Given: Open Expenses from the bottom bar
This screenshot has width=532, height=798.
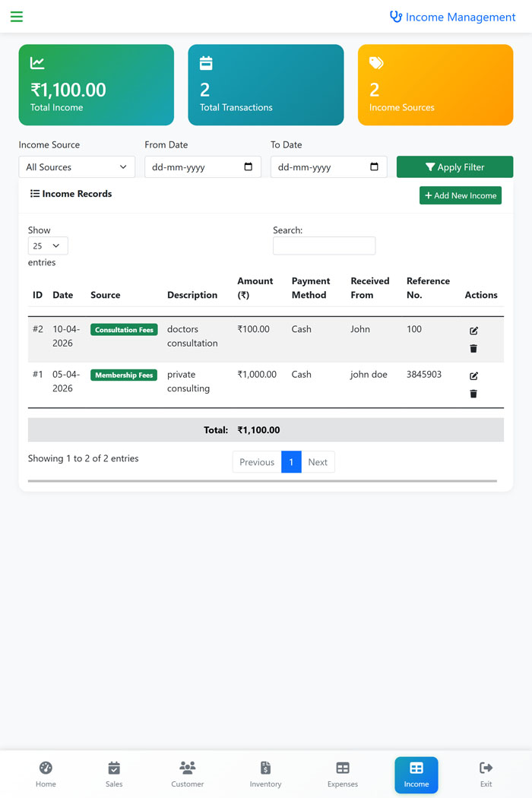Looking at the screenshot, I should pyautogui.click(x=343, y=774).
